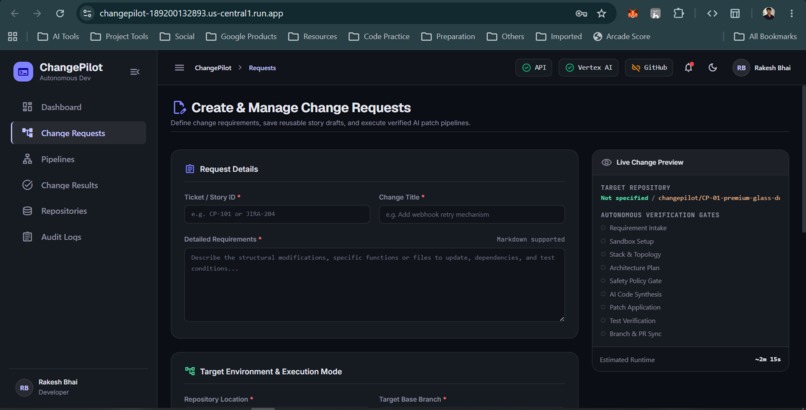The image size is (806, 410).
Task: Click the Target Environment section icon
Action: (190, 371)
